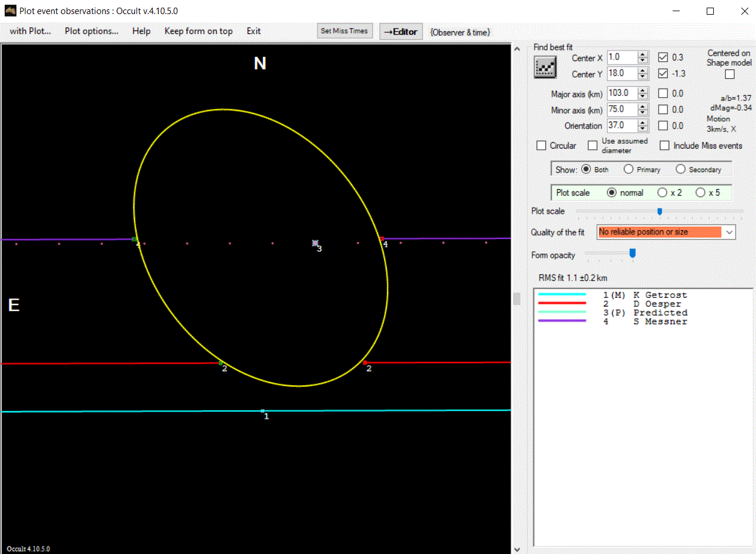The width and height of the screenshot is (756, 554).
Task: Choose Exit from the menu bar
Action: point(254,31)
